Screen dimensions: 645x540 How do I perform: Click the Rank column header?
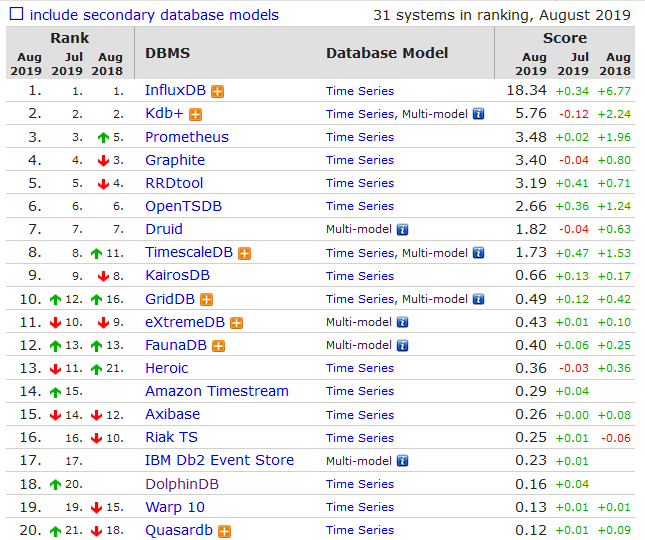tap(70, 38)
